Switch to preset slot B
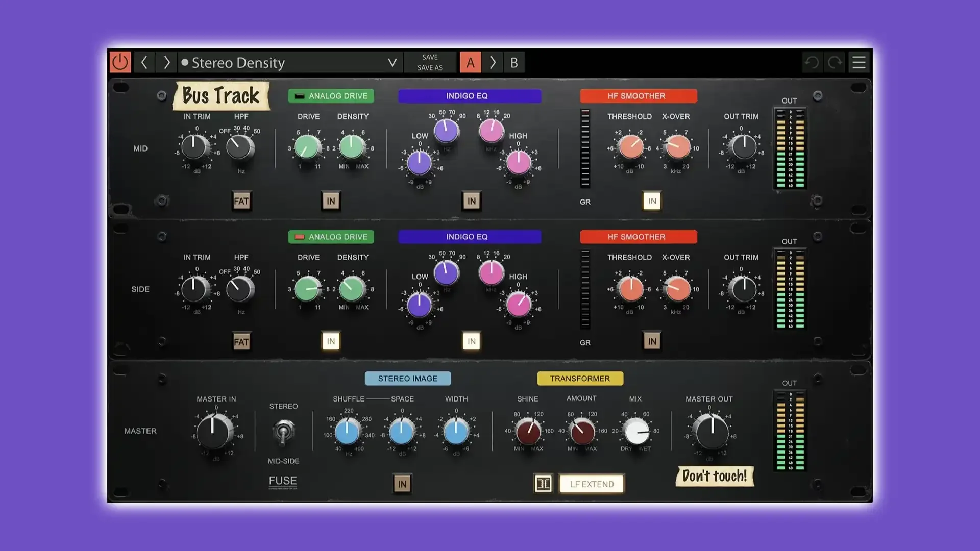 click(514, 62)
